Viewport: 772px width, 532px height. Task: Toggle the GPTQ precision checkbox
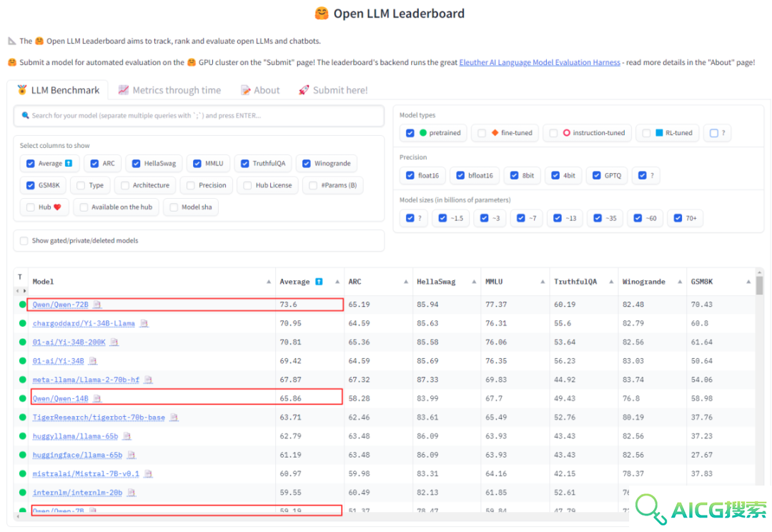[x=596, y=175]
